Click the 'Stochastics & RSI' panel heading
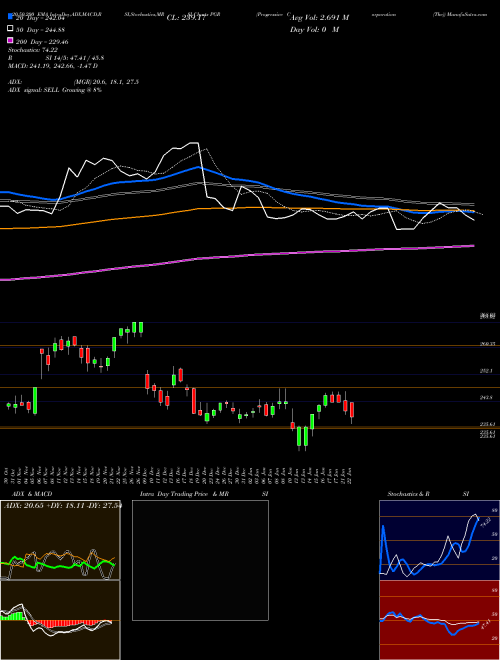Viewport: 500px width, 660px height. (x=428, y=494)
